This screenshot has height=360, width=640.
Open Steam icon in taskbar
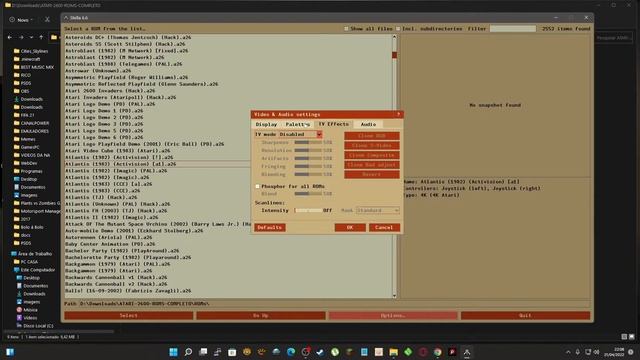click(x=320, y=352)
